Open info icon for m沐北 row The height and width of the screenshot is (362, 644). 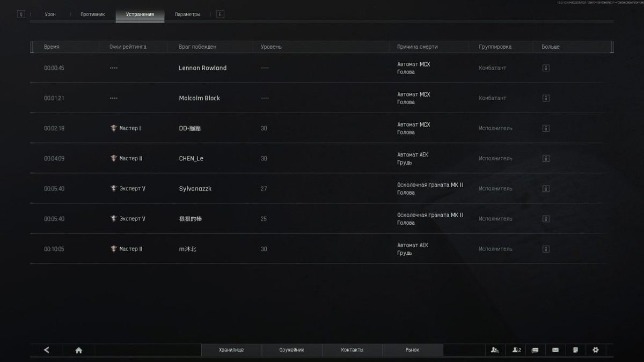[546, 249]
